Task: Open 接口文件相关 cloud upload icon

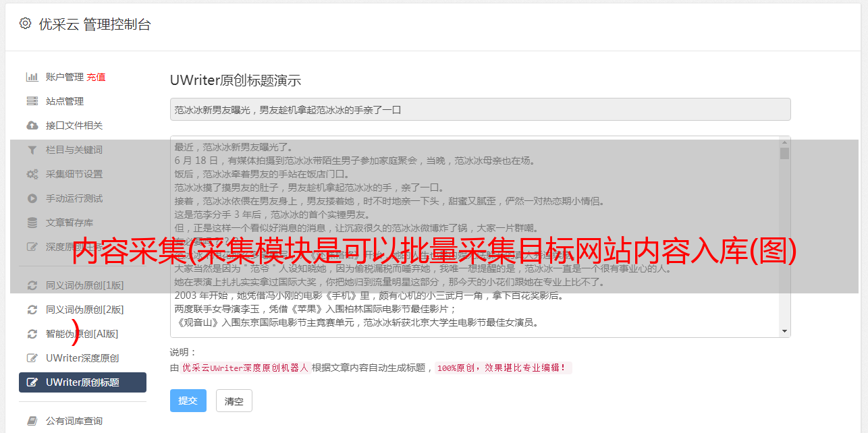Action: (32, 125)
